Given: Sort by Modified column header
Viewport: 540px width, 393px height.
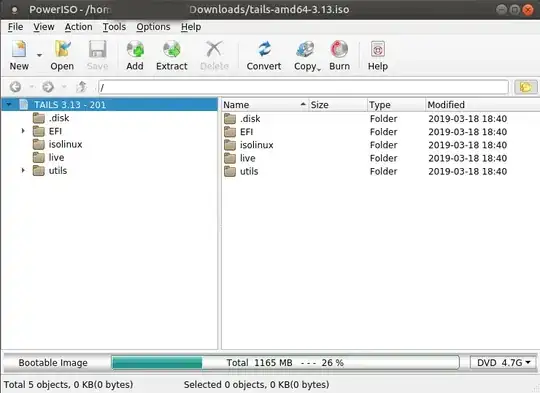Looking at the screenshot, I should pyautogui.click(x=482, y=105).
